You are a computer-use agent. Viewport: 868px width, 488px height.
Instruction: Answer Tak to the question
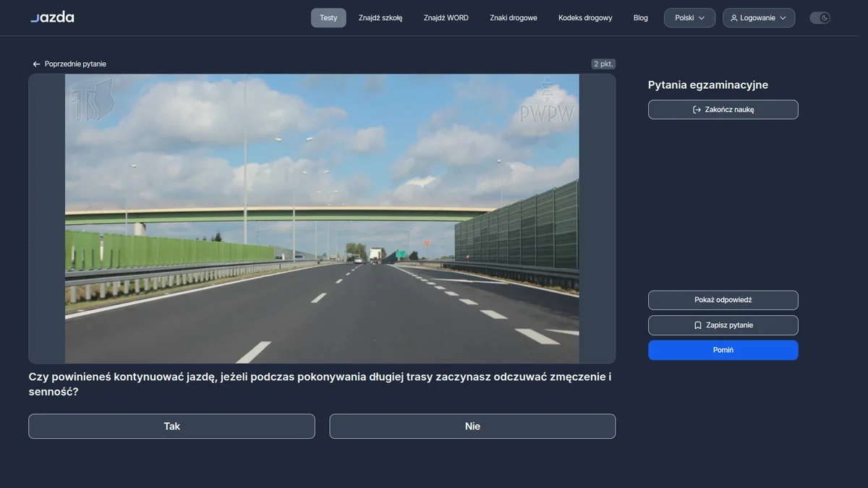[x=171, y=427]
